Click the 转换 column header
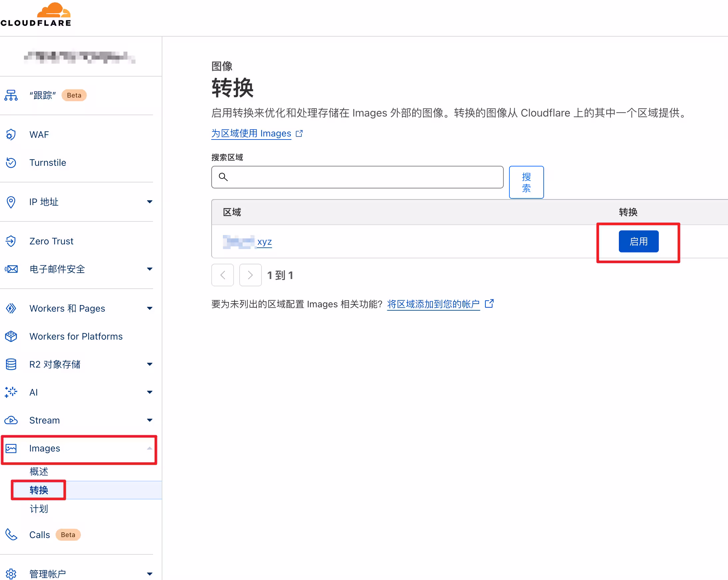728x580 pixels. tap(628, 212)
